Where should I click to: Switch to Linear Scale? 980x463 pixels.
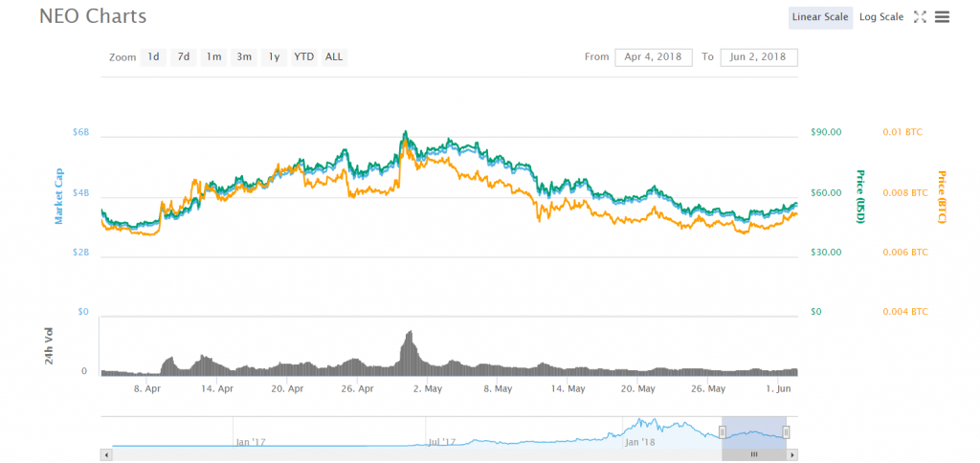pos(820,17)
